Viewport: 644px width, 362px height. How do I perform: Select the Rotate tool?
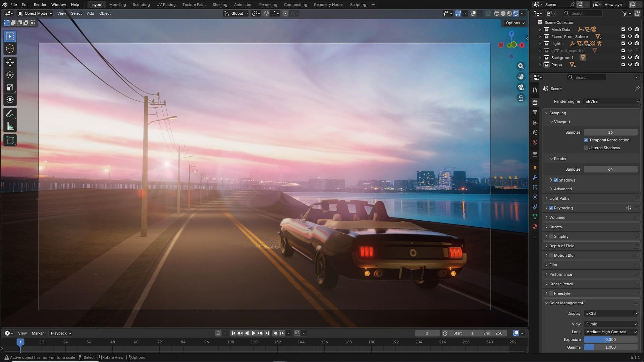pos(10,75)
